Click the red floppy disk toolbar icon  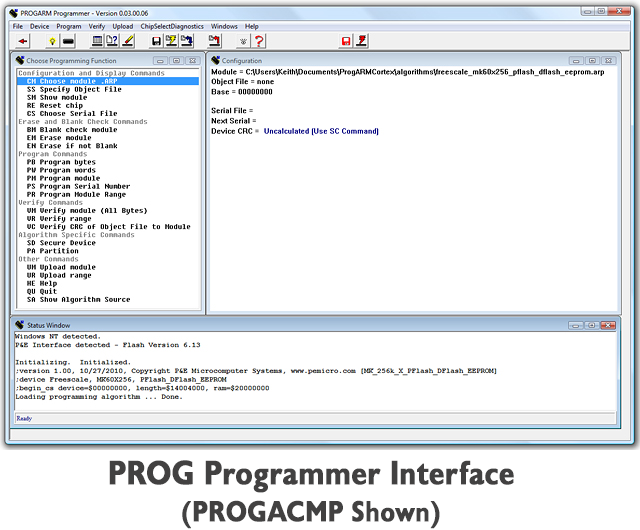coord(346,41)
